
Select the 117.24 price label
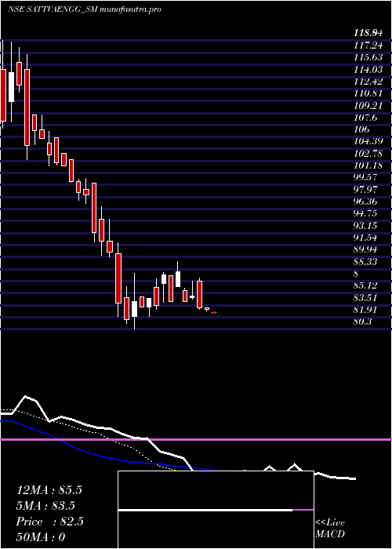point(368,45)
